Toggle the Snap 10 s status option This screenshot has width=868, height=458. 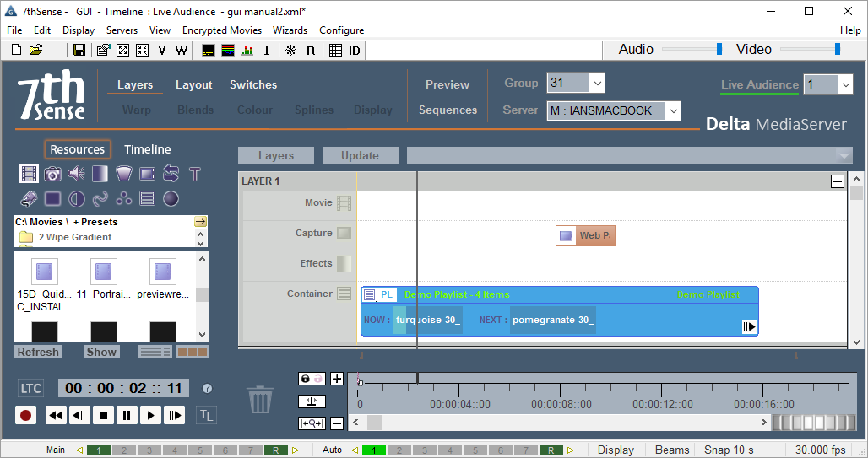[x=729, y=450]
